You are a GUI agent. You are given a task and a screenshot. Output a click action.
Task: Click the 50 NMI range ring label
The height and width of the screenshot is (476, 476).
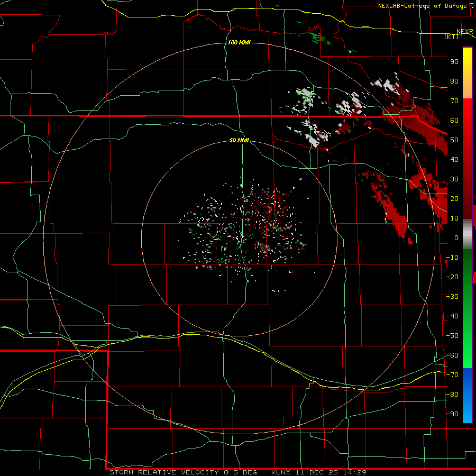pyautogui.click(x=239, y=140)
